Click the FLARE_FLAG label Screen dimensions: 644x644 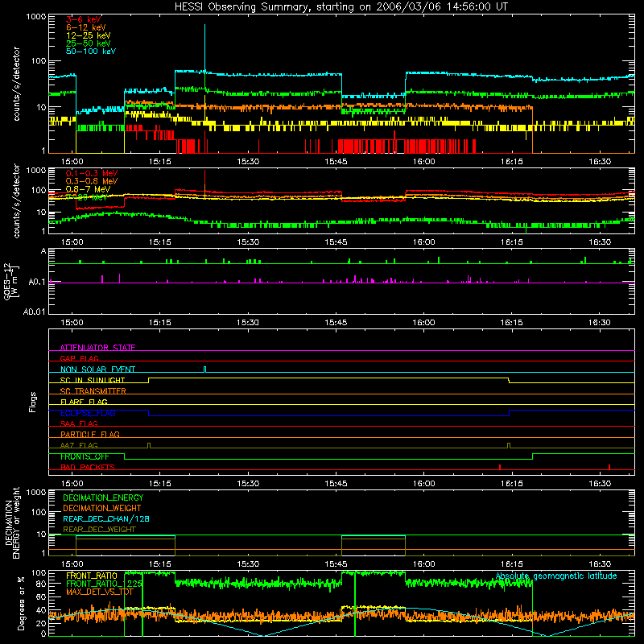84,402
